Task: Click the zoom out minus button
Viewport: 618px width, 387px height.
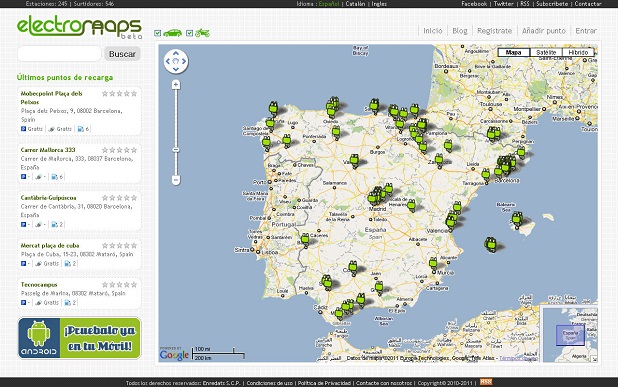Action: [x=176, y=180]
